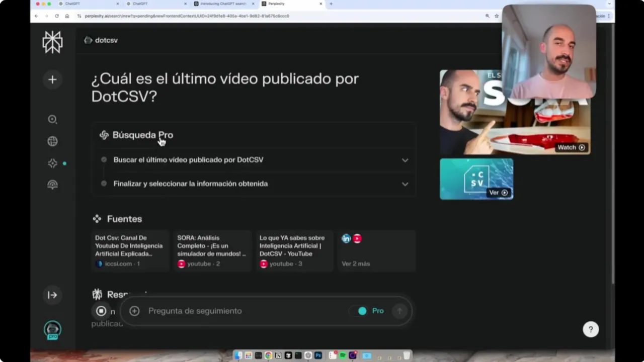Click the 'Fuentes' section heading
This screenshot has height=362, width=644.
pyautogui.click(x=124, y=219)
